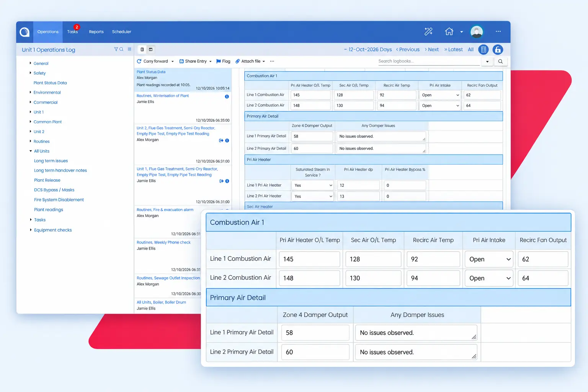Open the Tasks tab with badge
The height and width of the screenshot is (392, 588).
[x=72, y=32]
